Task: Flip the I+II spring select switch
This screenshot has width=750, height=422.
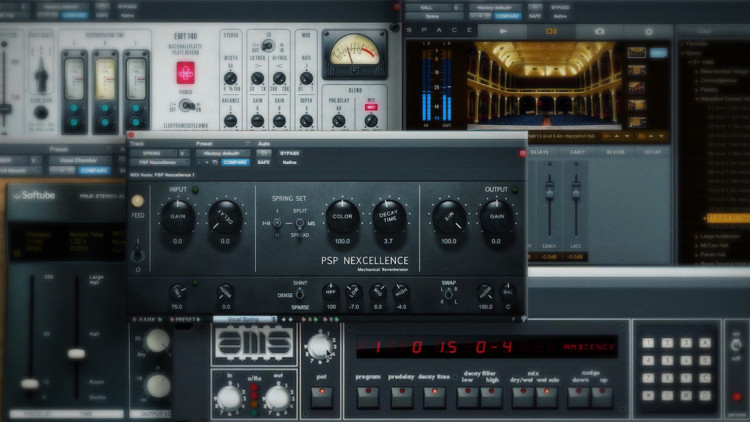Action: point(277,224)
